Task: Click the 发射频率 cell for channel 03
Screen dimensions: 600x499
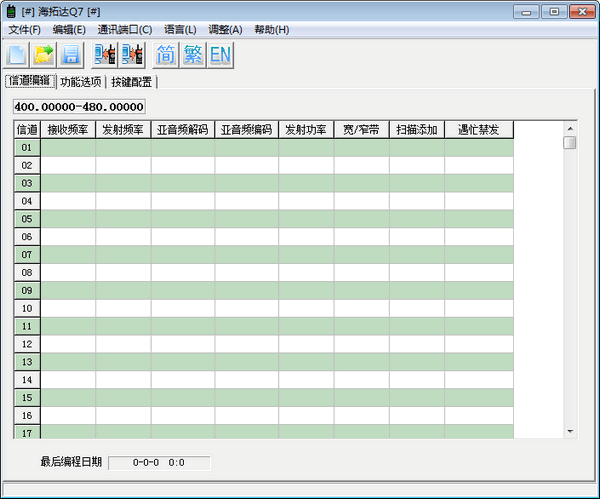Action: [123, 184]
